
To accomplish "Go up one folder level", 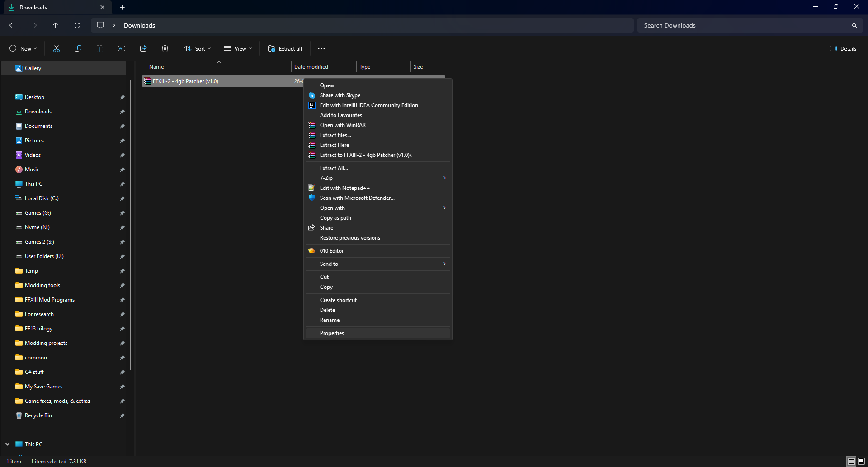I will point(56,25).
